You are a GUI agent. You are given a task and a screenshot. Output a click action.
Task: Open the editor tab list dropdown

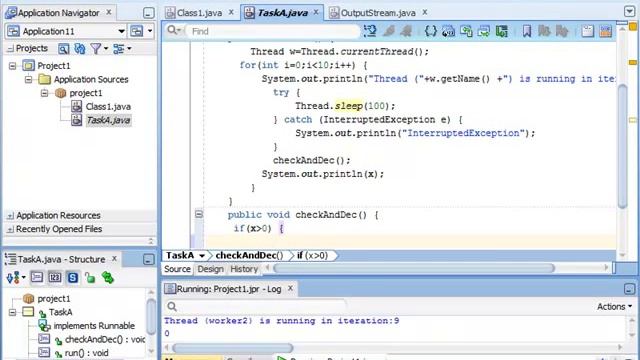click(629, 11)
